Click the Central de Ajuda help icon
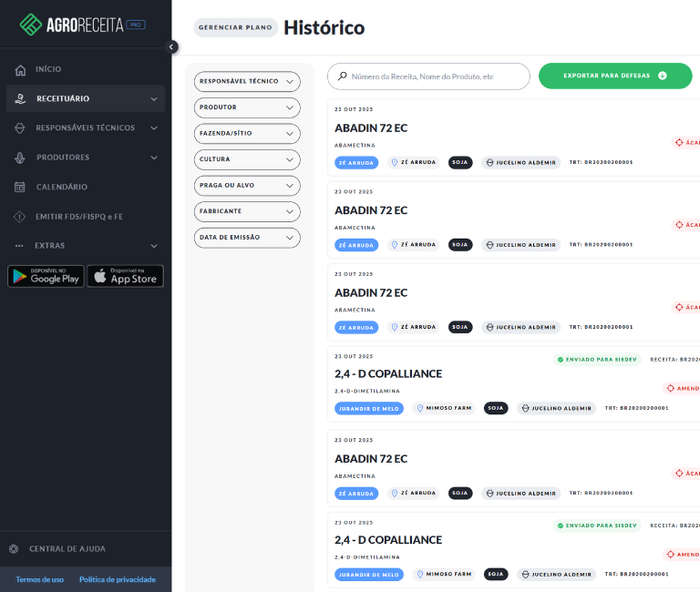This screenshot has height=592, width=700. tap(14, 549)
